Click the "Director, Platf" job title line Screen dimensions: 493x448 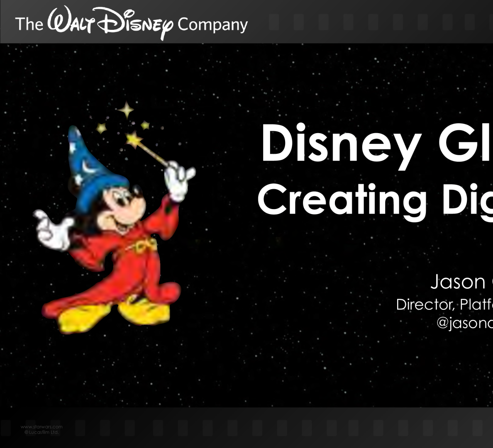click(x=444, y=304)
